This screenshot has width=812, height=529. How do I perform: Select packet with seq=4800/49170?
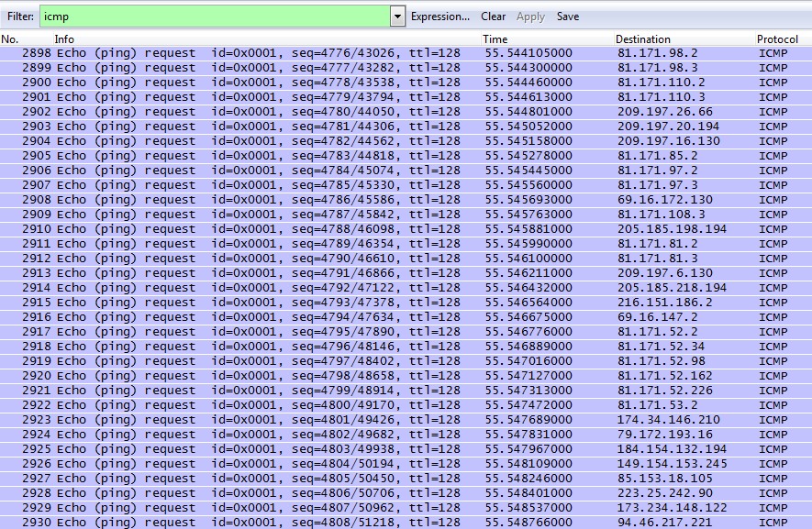[x=406, y=405]
